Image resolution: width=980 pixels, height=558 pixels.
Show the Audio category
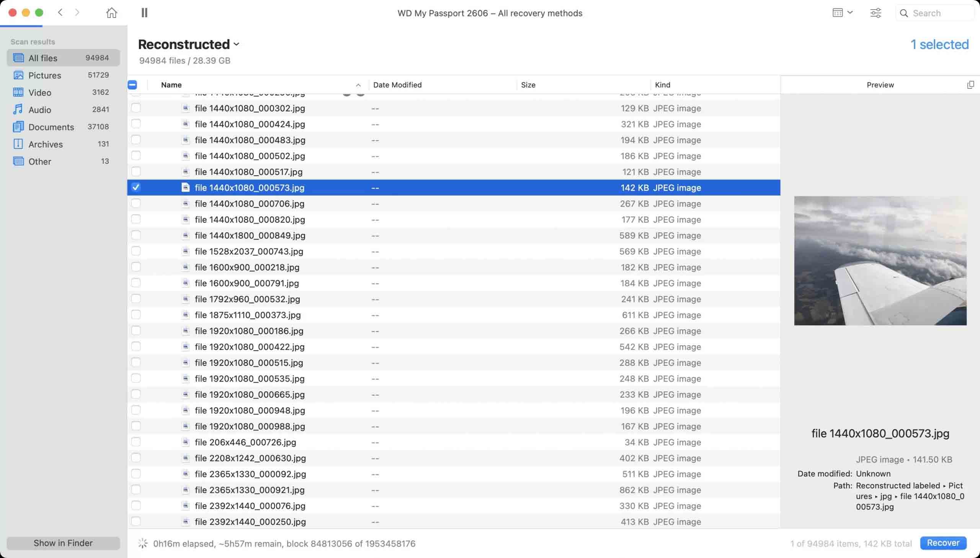63,109
